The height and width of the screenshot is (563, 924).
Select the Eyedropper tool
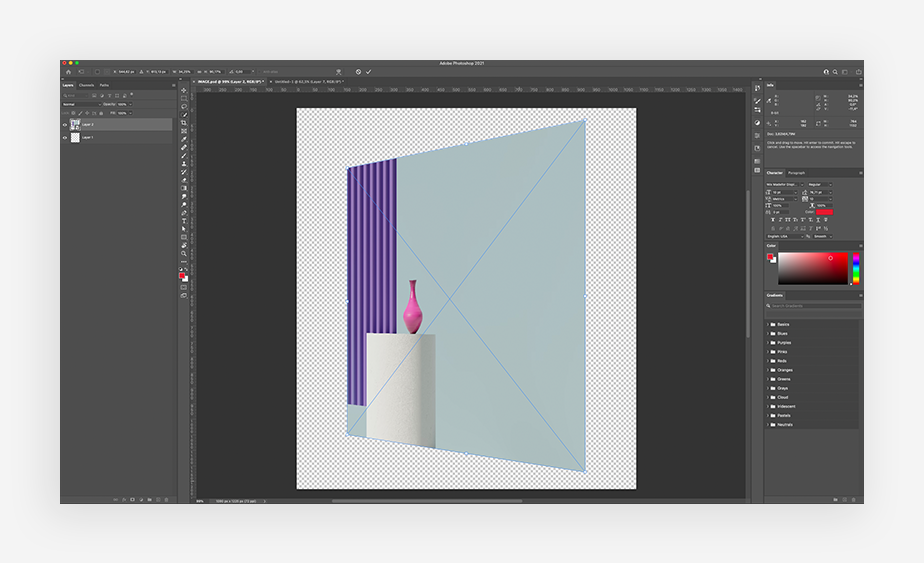pyautogui.click(x=184, y=139)
